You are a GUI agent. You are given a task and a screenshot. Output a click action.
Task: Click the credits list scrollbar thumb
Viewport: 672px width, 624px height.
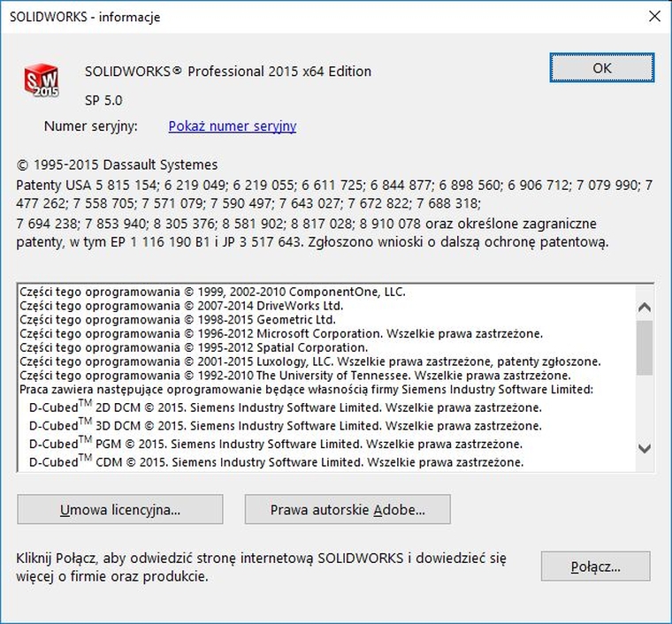click(x=645, y=347)
